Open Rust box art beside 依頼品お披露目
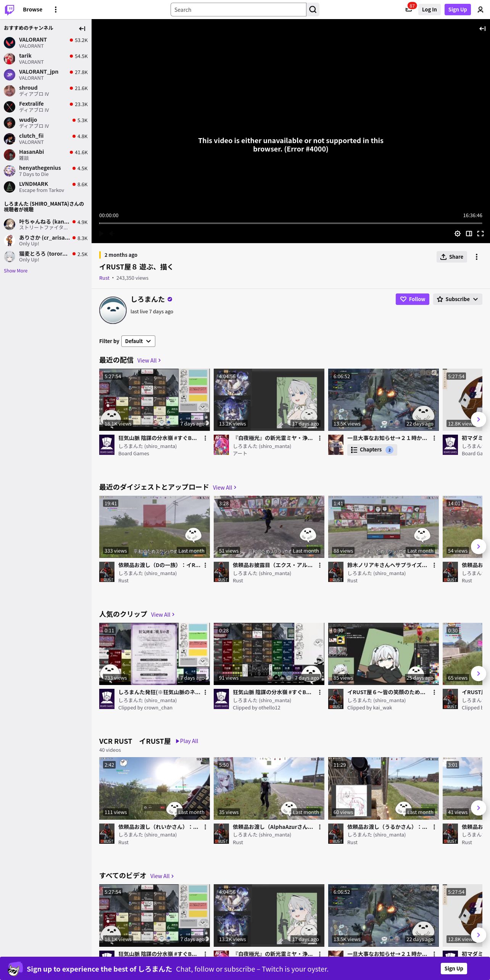This screenshot has width=490, height=980. [x=221, y=572]
